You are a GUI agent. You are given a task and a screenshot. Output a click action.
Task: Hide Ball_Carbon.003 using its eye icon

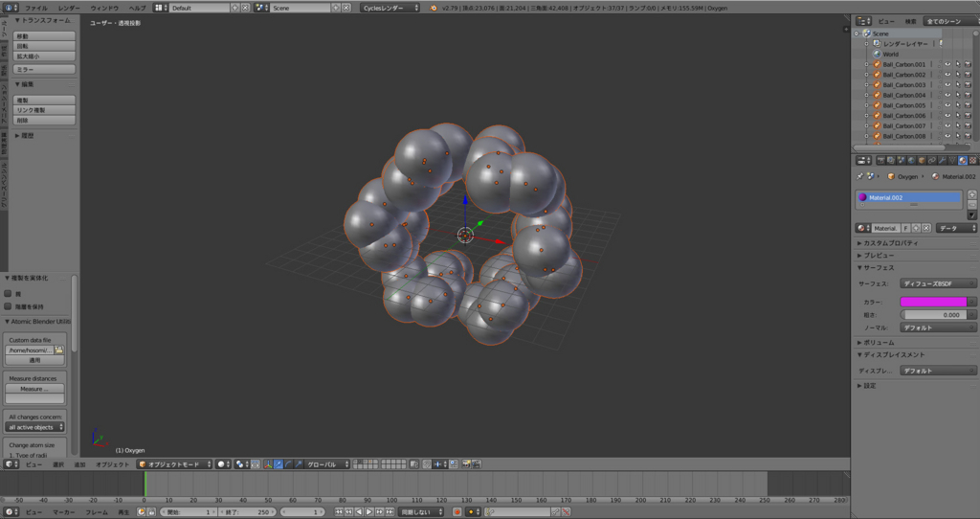pyautogui.click(x=947, y=85)
